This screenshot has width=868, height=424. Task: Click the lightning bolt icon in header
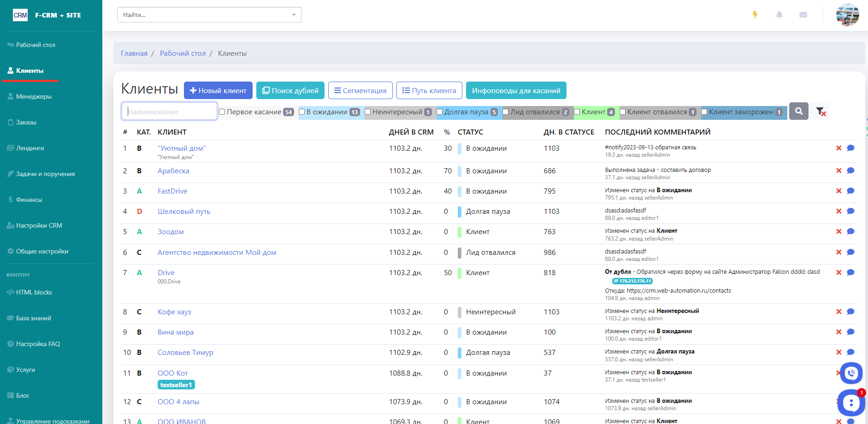pyautogui.click(x=755, y=15)
